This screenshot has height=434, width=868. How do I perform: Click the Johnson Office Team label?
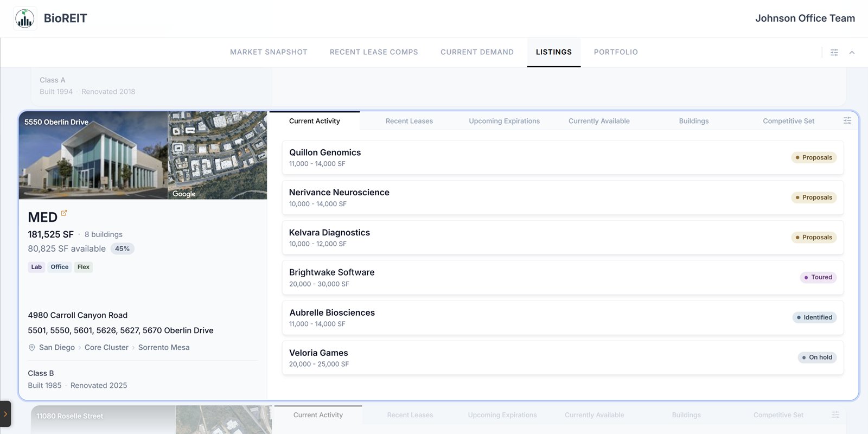(x=805, y=18)
